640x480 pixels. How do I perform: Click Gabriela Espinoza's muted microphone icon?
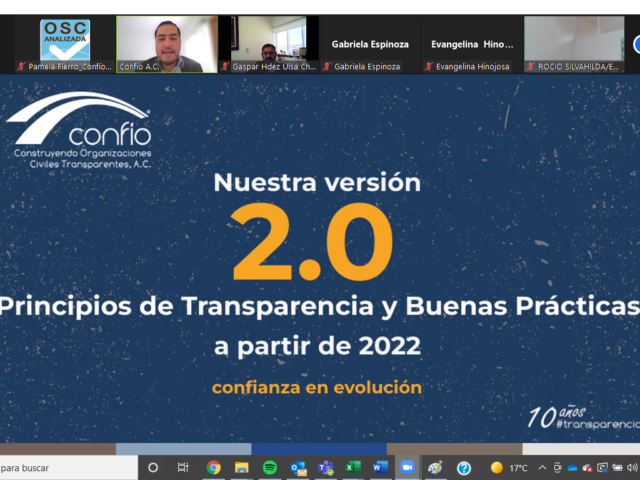(x=327, y=66)
